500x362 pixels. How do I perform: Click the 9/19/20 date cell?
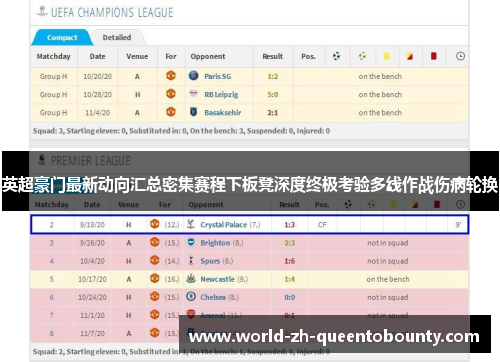(x=92, y=225)
